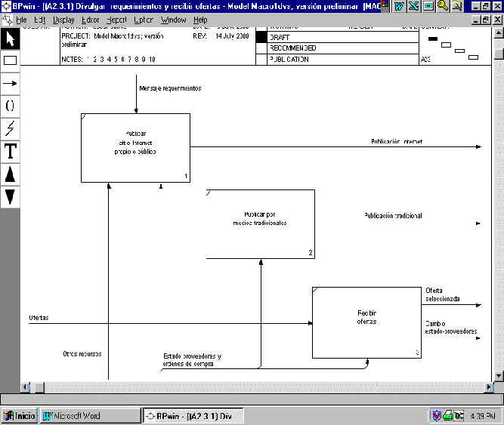
Task: Select the tunnel parentheses tool
Action: point(11,106)
